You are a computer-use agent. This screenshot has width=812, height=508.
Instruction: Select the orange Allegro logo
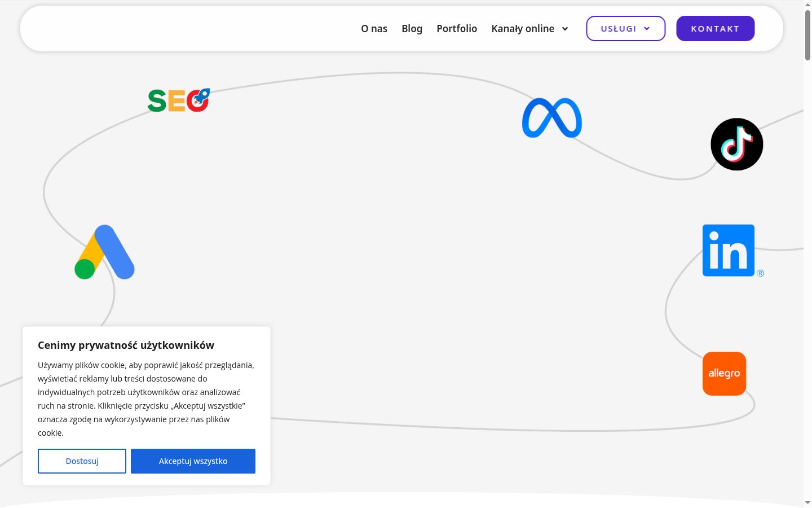725,374
